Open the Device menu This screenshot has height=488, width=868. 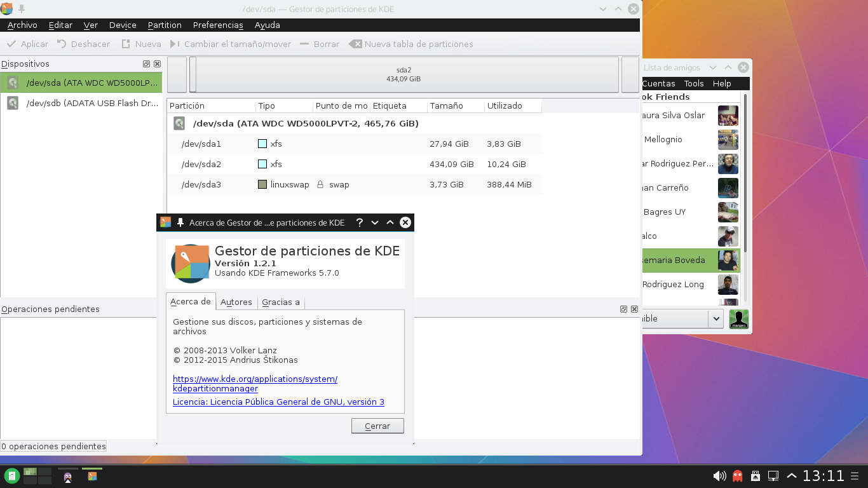(123, 25)
